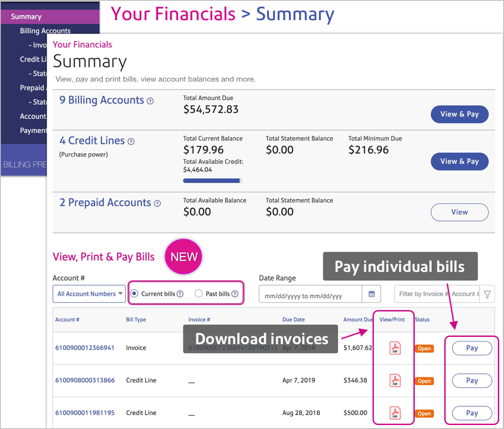Open the 9 Billing Accounts heading link
Image resolution: width=504 pixels, height=429 pixels.
[102, 100]
